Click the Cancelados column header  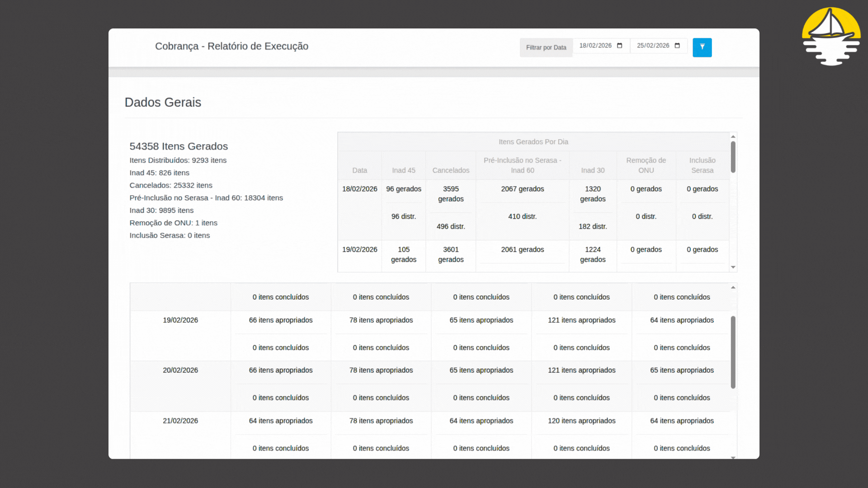[x=451, y=170]
